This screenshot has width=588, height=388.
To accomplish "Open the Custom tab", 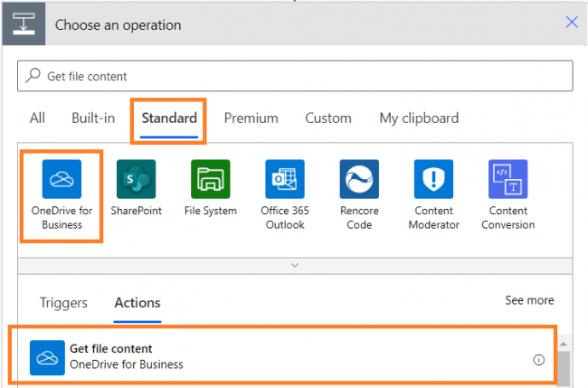I will pyautogui.click(x=328, y=118).
